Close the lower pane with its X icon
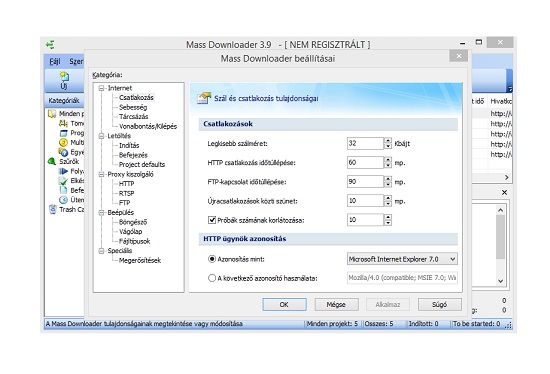The width and height of the screenshot is (550, 374). click(x=504, y=192)
